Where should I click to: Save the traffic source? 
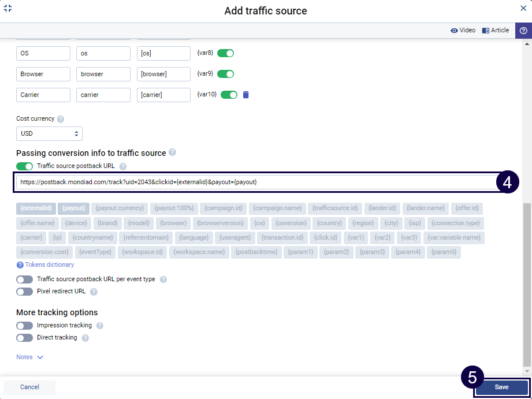click(501, 387)
